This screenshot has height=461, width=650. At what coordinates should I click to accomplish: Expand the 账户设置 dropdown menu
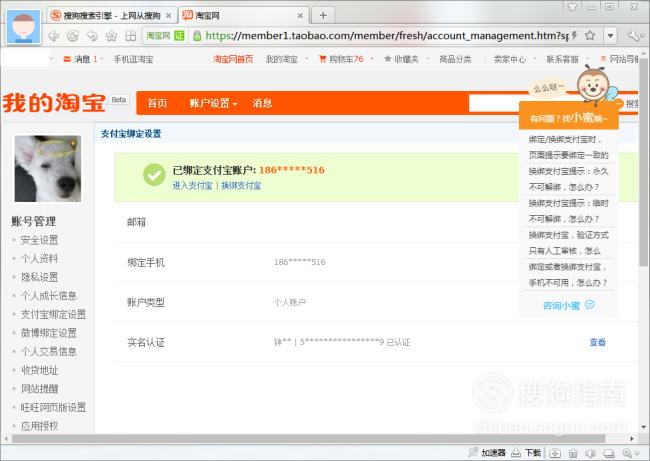pos(213,103)
